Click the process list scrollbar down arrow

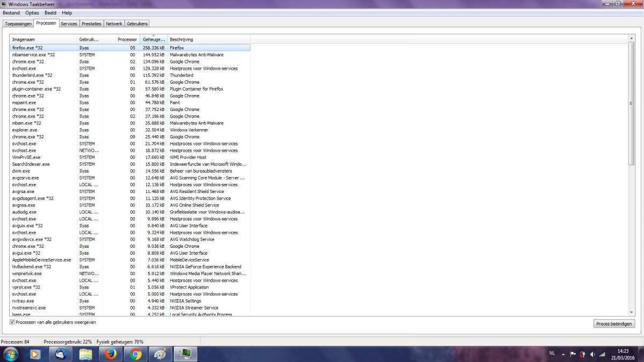pyautogui.click(x=631, y=313)
